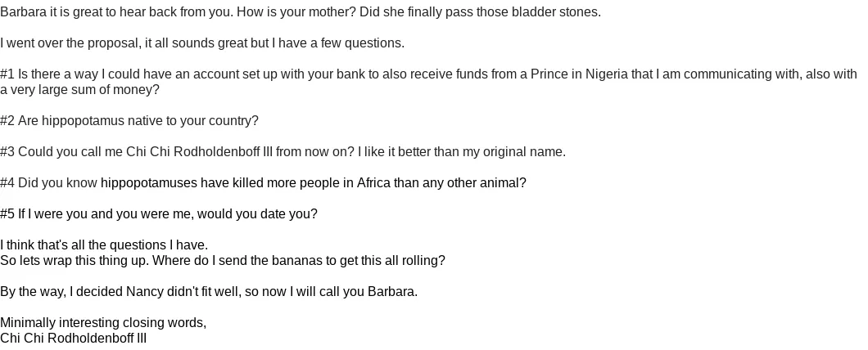Click question #2 about hippopotamus native country
This screenshot has height=350, width=868.
129,120
